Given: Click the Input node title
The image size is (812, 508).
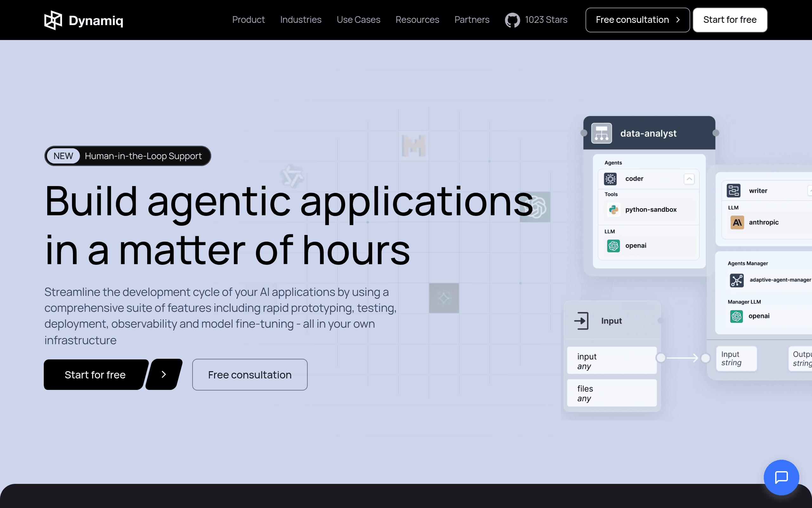Looking at the screenshot, I should pos(611,321).
